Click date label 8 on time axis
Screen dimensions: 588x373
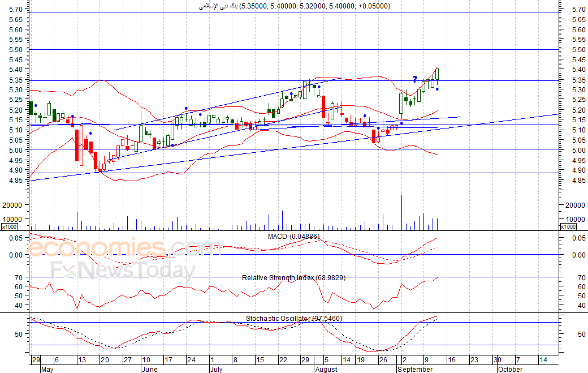[235, 360]
